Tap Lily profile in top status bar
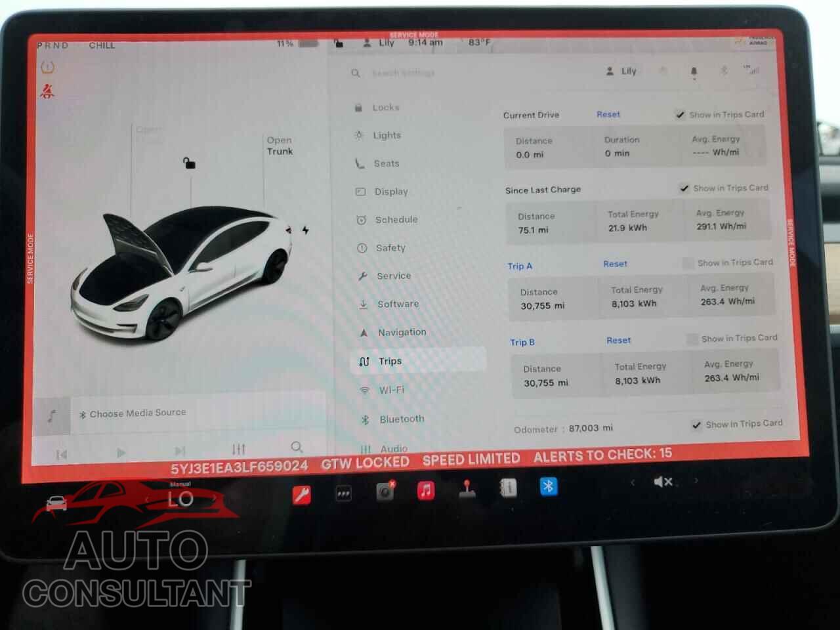Viewport: 840px width, 630px height. coord(379,43)
